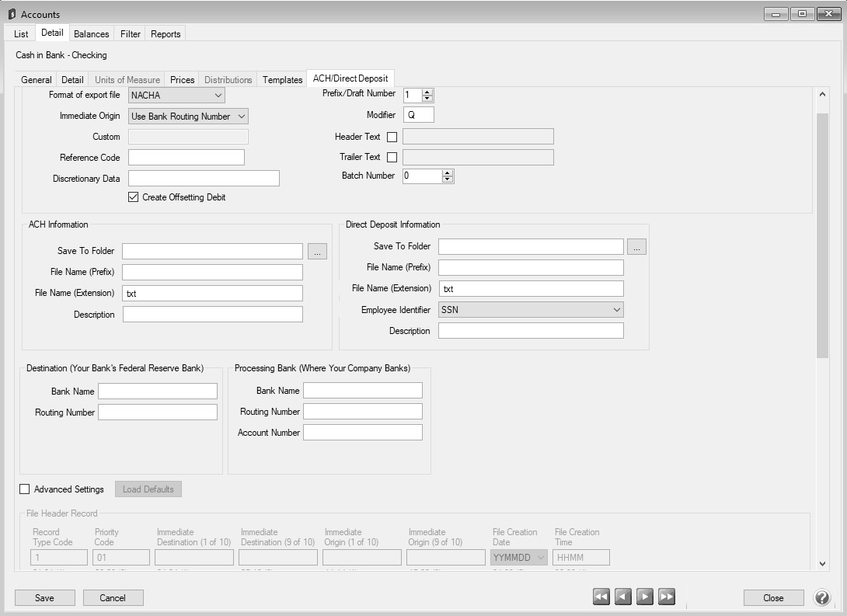Enable the Header Text checkbox
The width and height of the screenshot is (847, 616).
[392, 137]
